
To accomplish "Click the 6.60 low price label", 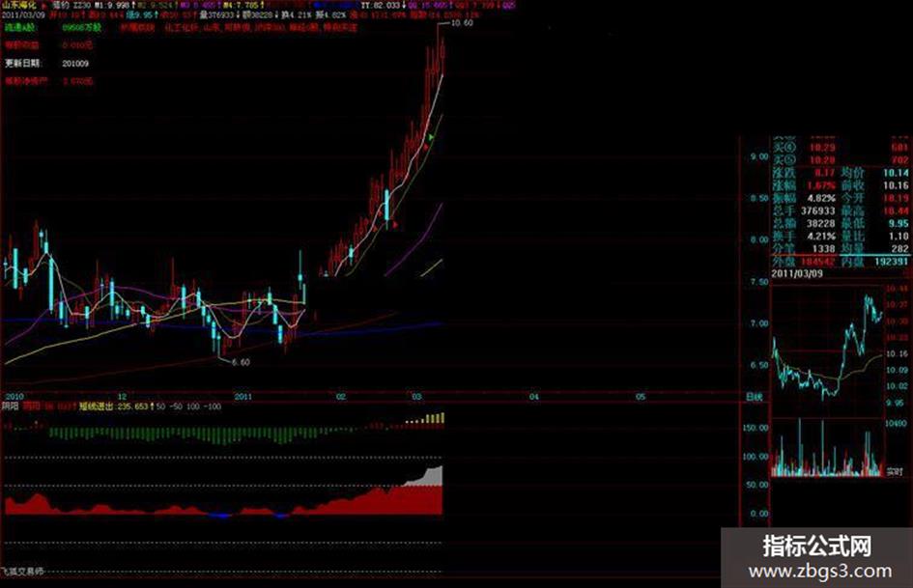I will (241, 362).
